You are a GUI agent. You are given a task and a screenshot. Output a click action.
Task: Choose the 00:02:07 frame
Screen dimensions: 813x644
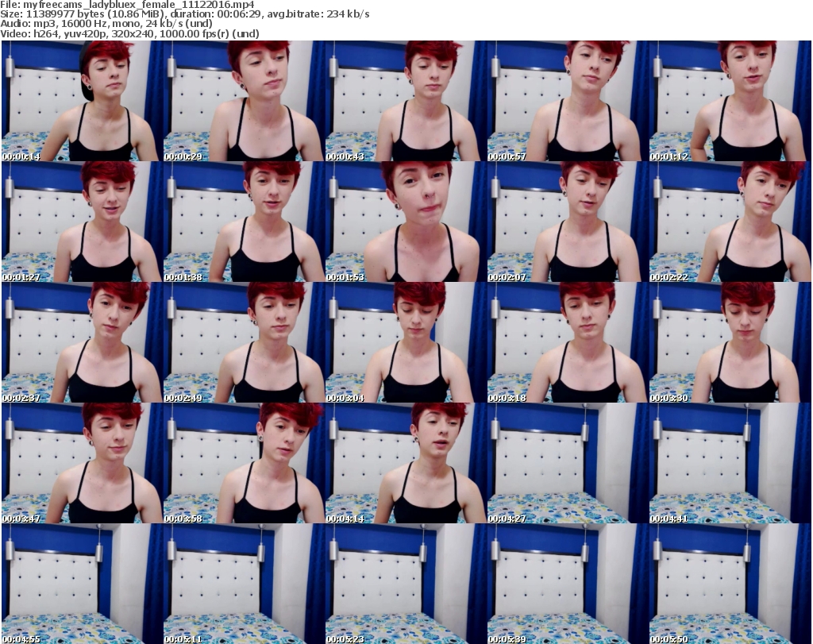[x=568, y=222]
